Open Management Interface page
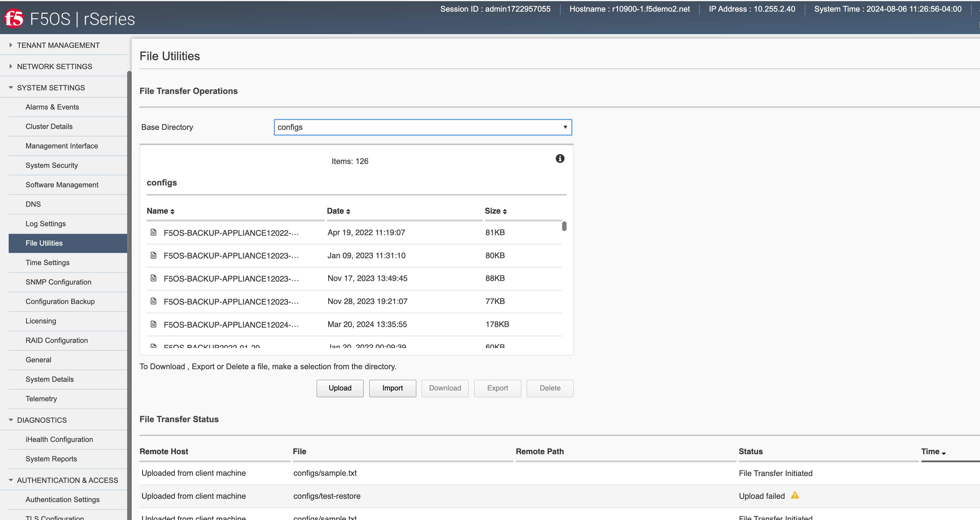 coord(62,146)
